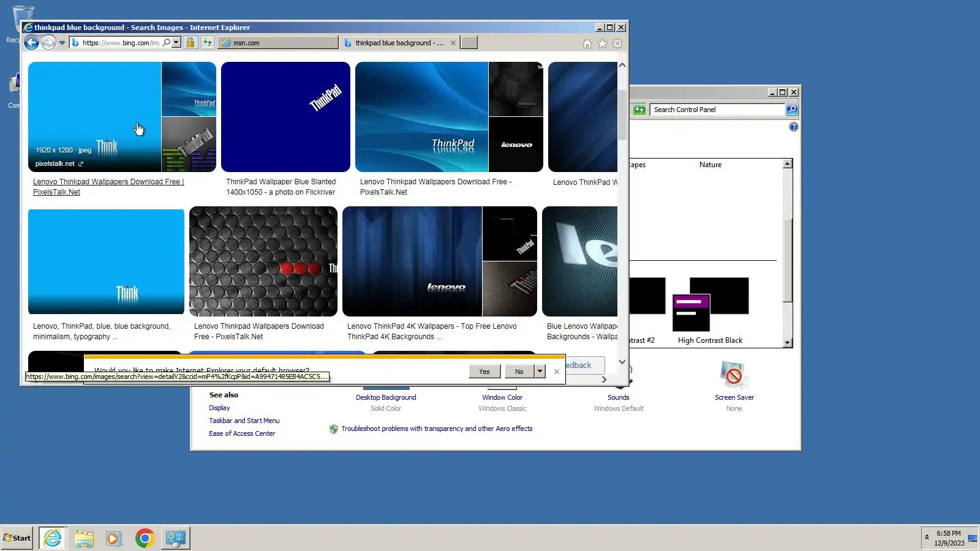Open Ease of Access Center link

click(242, 433)
